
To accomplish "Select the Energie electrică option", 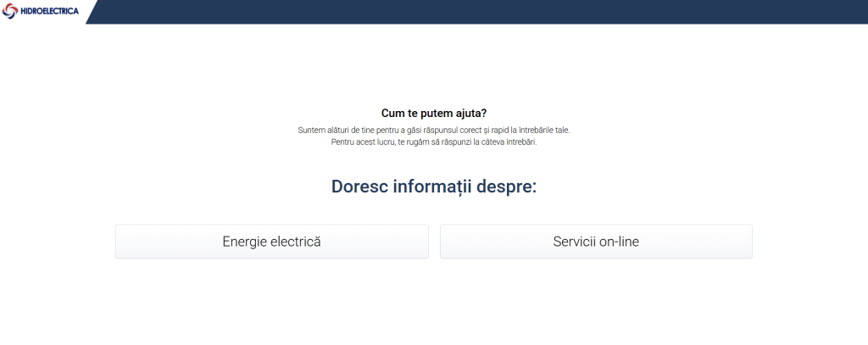I will click(272, 242).
